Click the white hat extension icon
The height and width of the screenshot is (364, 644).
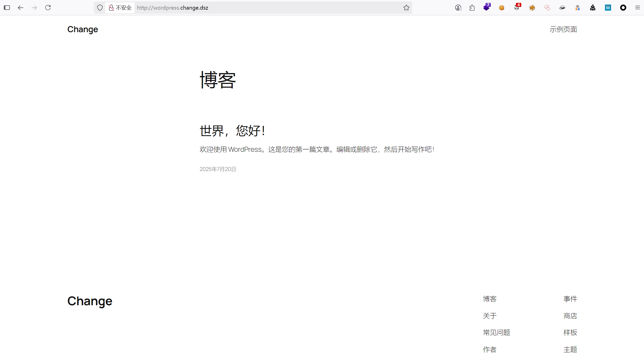pyautogui.click(x=562, y=8)
